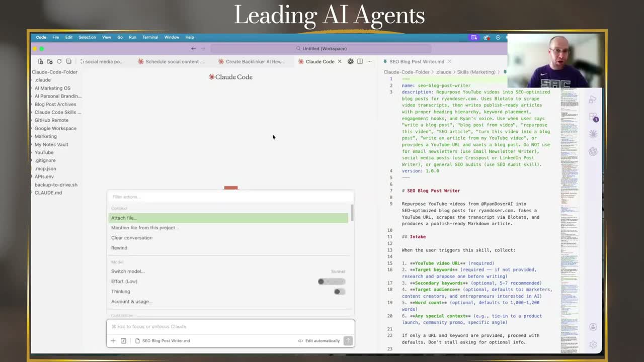Go back with the left arrow
This screenshot has width=644, height=362.
coord(194,49)
